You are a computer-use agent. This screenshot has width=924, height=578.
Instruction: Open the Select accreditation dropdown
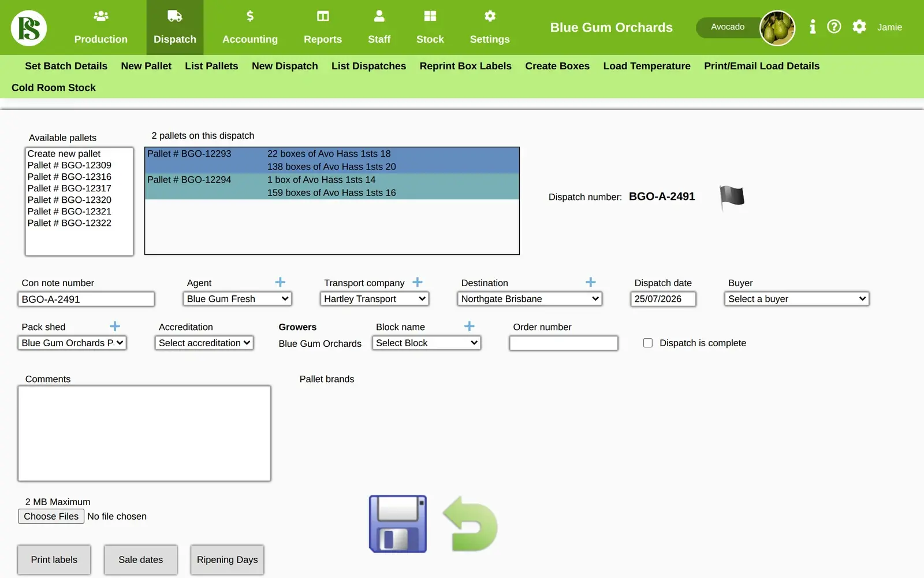pyautogui.click(x=204, y=343)
